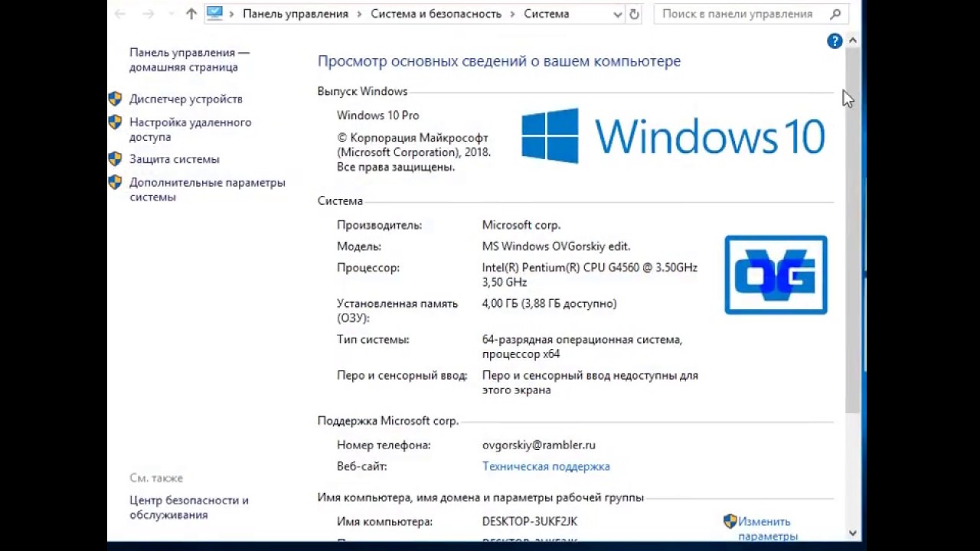980x551 pixels.
Task: Go to Control Panel home page link
Action: pos(189,60)
